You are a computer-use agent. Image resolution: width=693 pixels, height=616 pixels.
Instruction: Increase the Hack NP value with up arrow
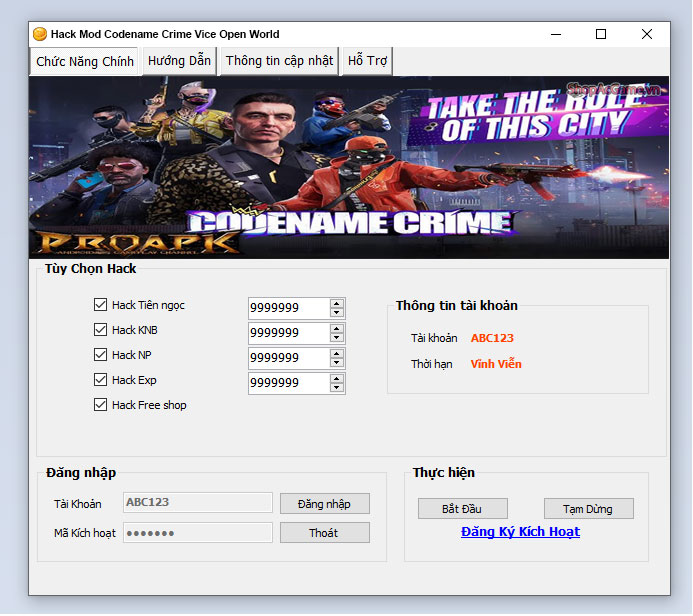tap(337, 354)
